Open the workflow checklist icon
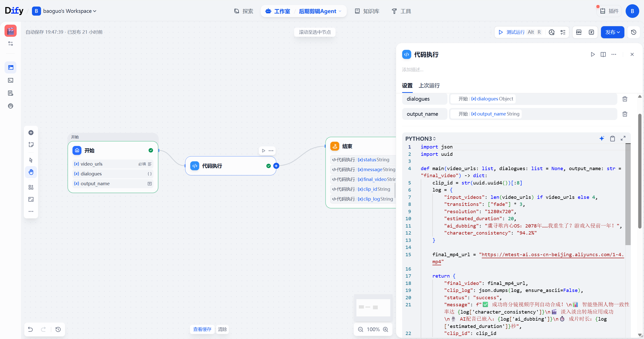This screenshot has height=339, width=644. pos(563,32)
